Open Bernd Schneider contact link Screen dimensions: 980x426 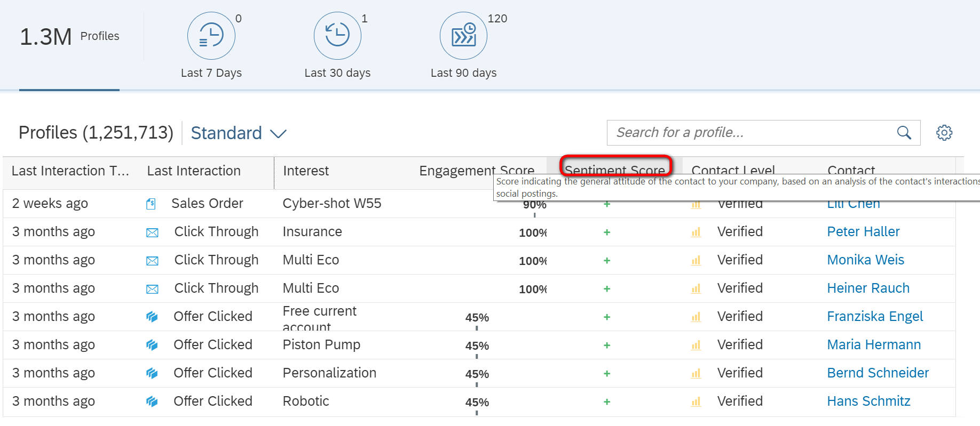(878, 373)
